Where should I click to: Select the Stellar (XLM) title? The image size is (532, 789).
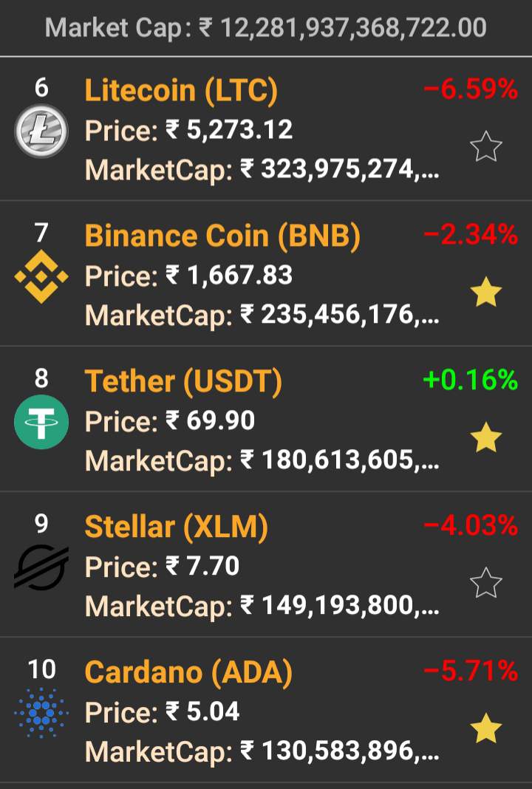(176, 527)
